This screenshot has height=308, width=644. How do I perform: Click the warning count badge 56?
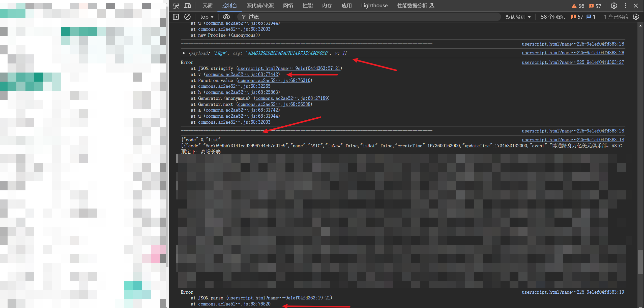578,6
